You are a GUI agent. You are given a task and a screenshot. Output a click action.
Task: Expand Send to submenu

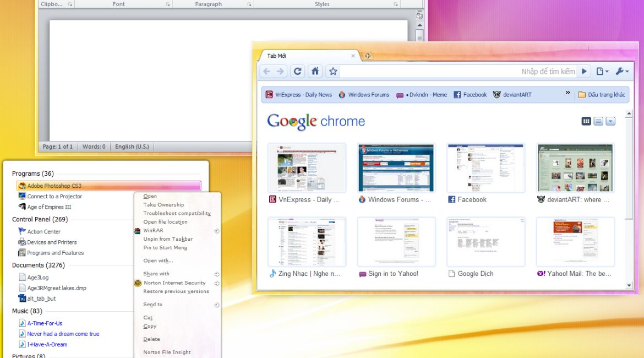click(177, 305)
